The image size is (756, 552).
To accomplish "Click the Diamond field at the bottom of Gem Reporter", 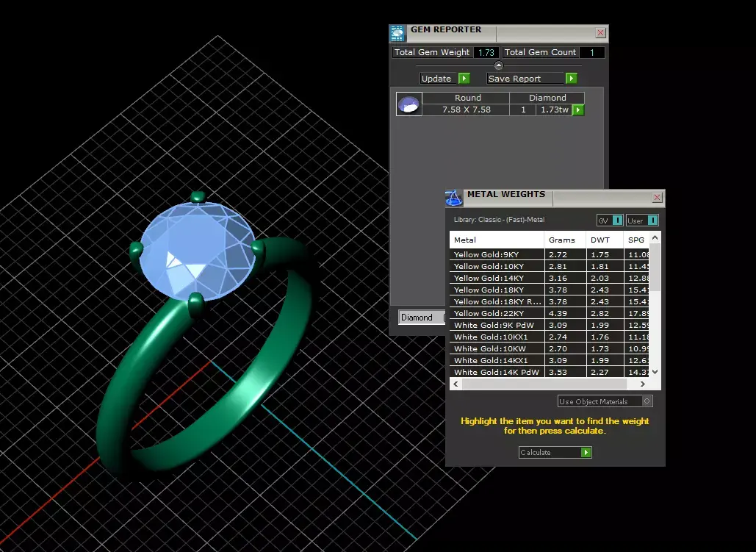I will (422, 318).
